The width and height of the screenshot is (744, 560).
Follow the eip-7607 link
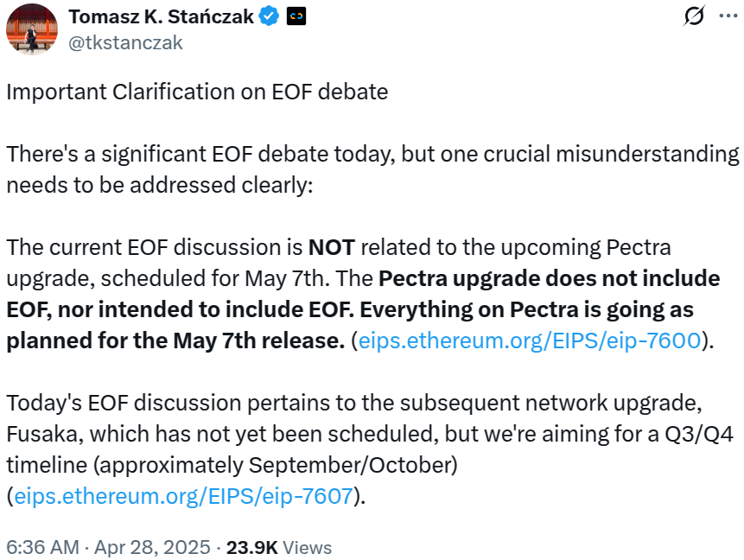183,496
